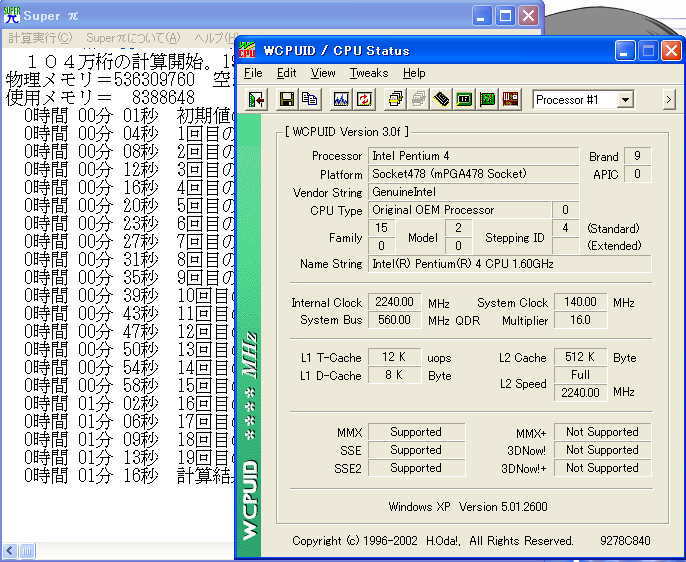Screen dimensions: 686x562
Task: Click the Name String 'Intel(R) Pentium(R) 4 CPU 1.60GHz'
Action: (510, 264)
